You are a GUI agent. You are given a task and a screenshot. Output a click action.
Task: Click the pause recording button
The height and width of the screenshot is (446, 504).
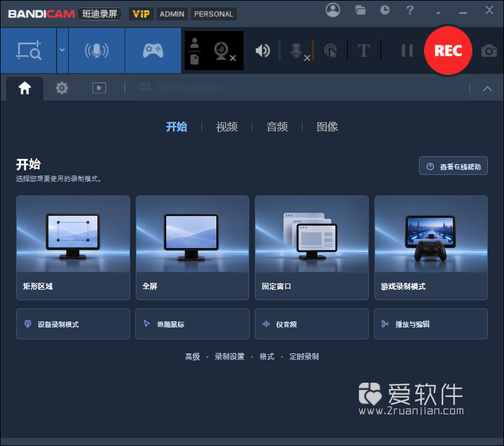click(407, 50)
